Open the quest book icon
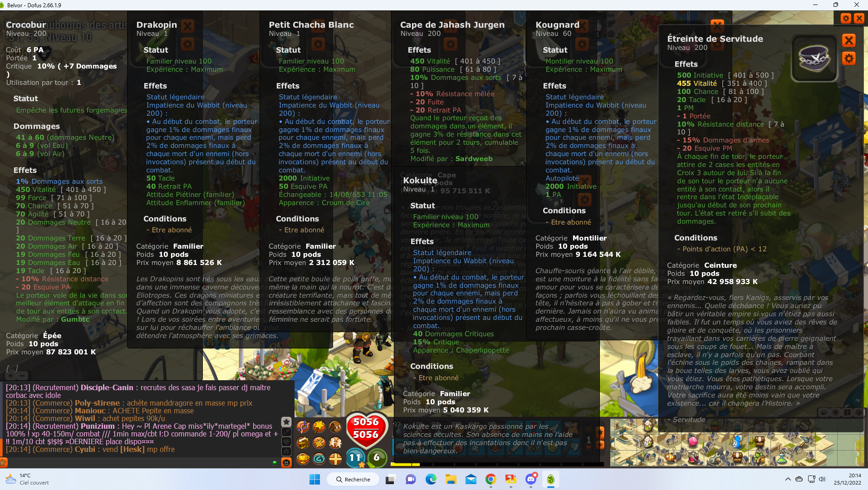Viewport: 868px width, 490px height. (303, 443)
